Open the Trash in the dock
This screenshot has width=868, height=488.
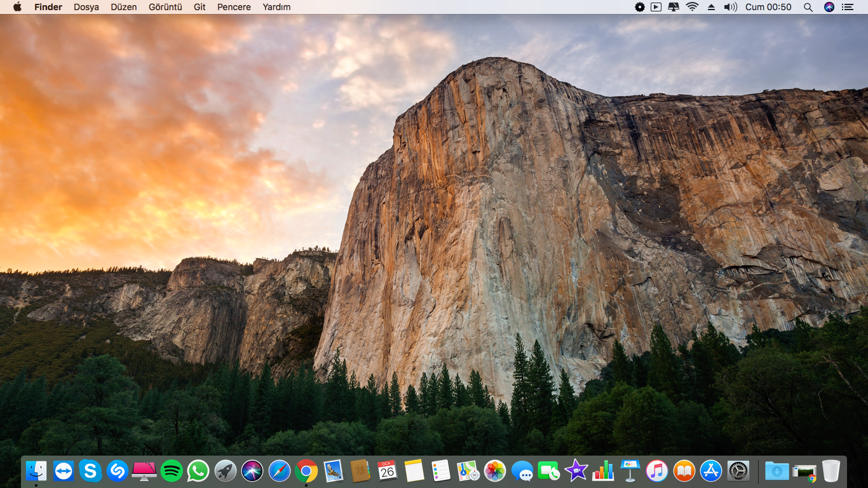click(x=831, y=471)
